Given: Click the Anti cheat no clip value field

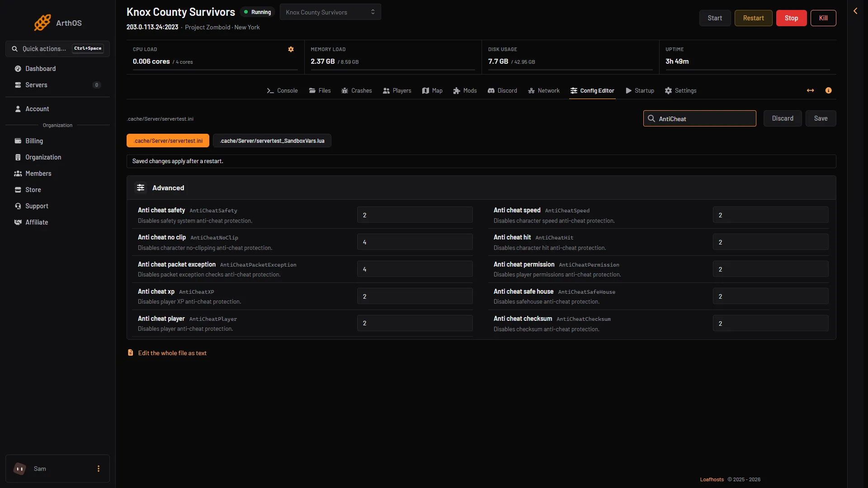Looking at the screenshot, I should coord(415,242).
